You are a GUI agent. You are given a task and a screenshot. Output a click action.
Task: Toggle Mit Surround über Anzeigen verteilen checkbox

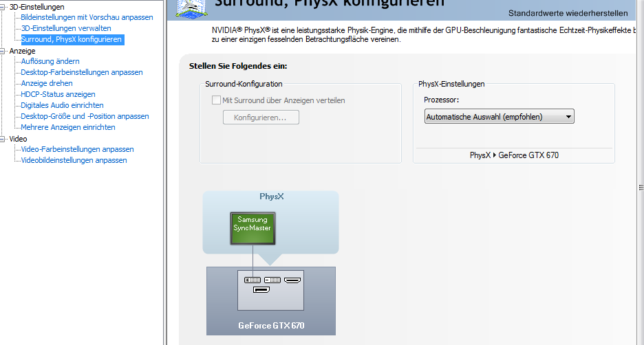pos(216,100)
